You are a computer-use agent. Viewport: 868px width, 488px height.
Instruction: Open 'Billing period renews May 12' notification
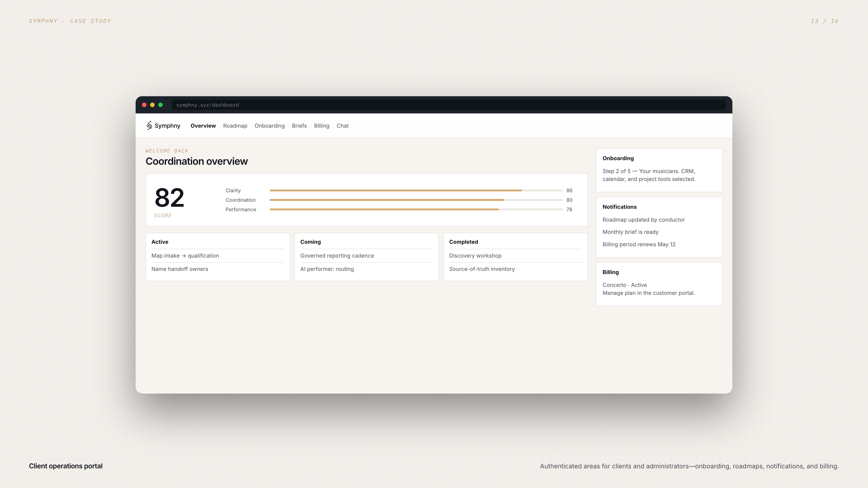coord(639,244)
